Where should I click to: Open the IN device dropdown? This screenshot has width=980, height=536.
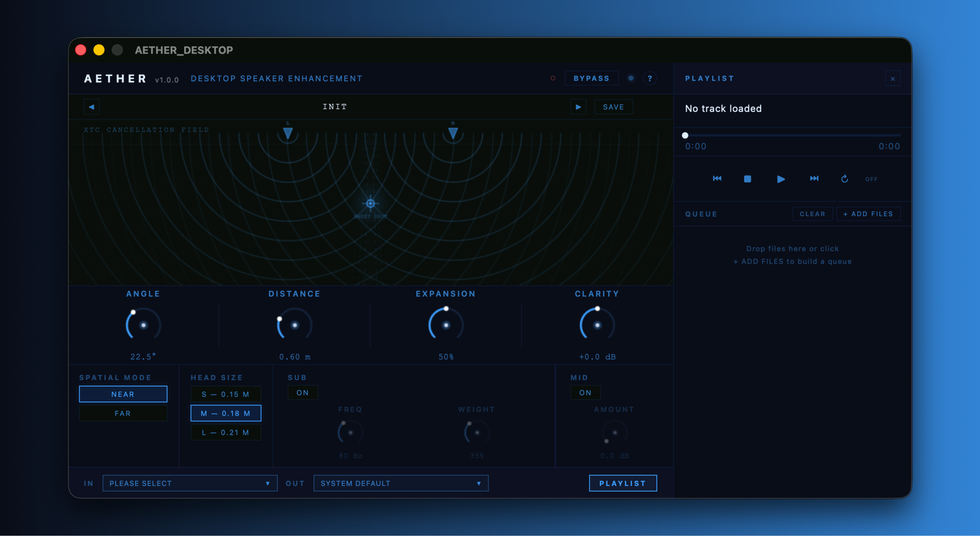[189, 483]
